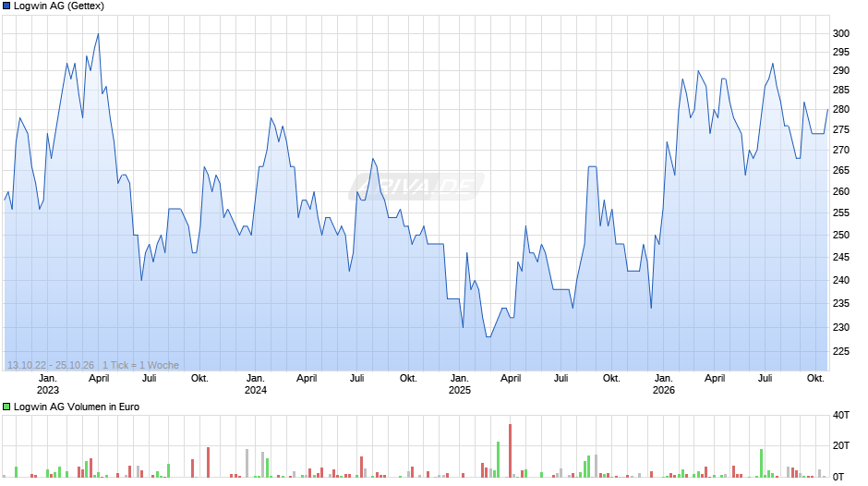Click the 270 price axis label
The image size is (868, 486).
click(841, 150)
